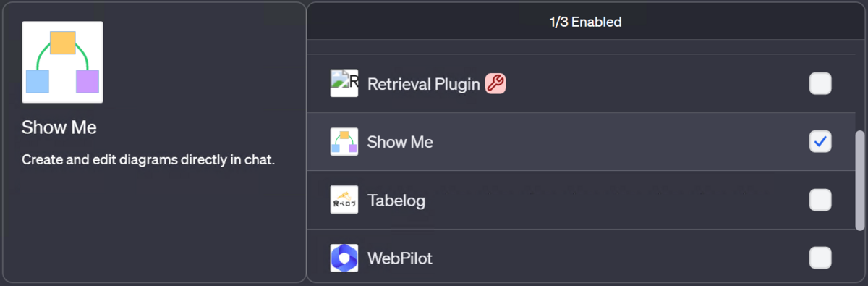This screenshot has width=868, height=286.
Task: Click the Tabelog plugin icon
Action: click(344, 200)
